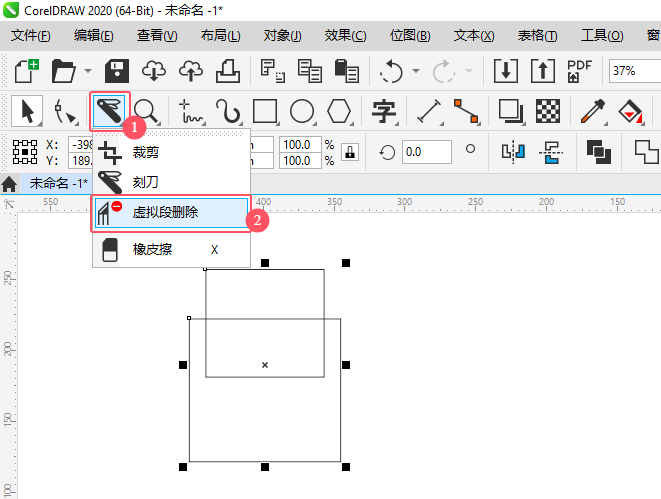Click the cloud download icon
This screenshot has height=499, width=661.
tap(154, 71)
